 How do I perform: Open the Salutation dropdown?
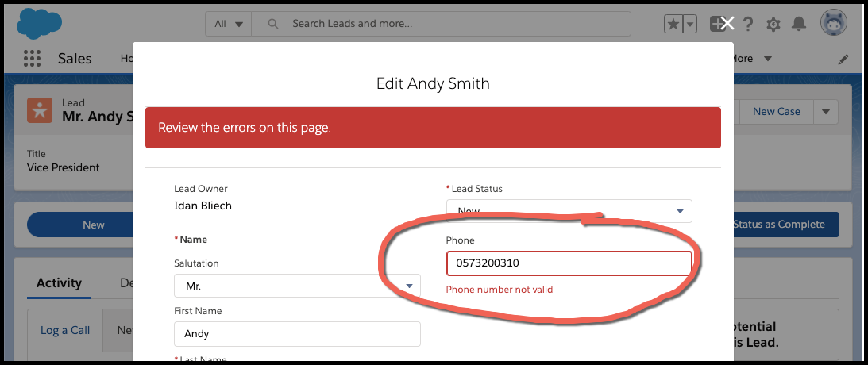[x=297, y=286]
